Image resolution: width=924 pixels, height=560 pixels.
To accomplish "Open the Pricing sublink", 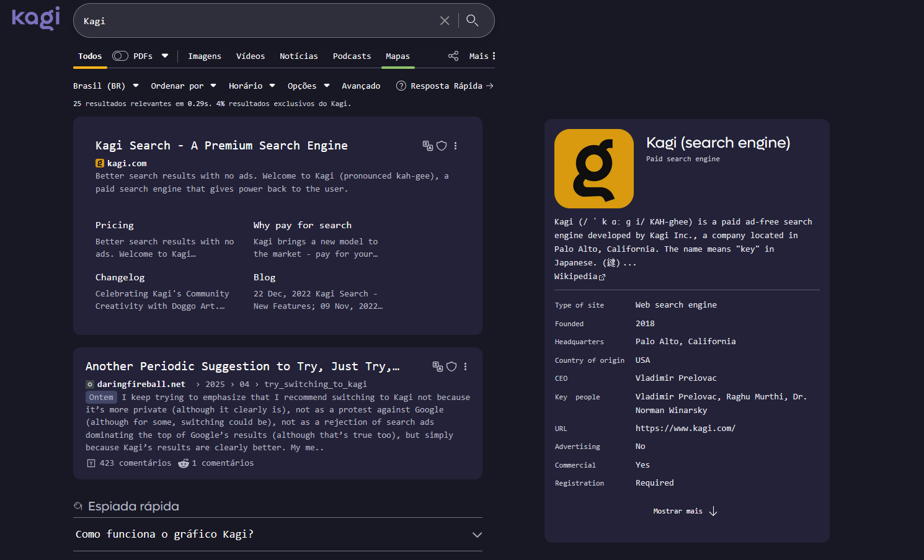I will 115,225.
